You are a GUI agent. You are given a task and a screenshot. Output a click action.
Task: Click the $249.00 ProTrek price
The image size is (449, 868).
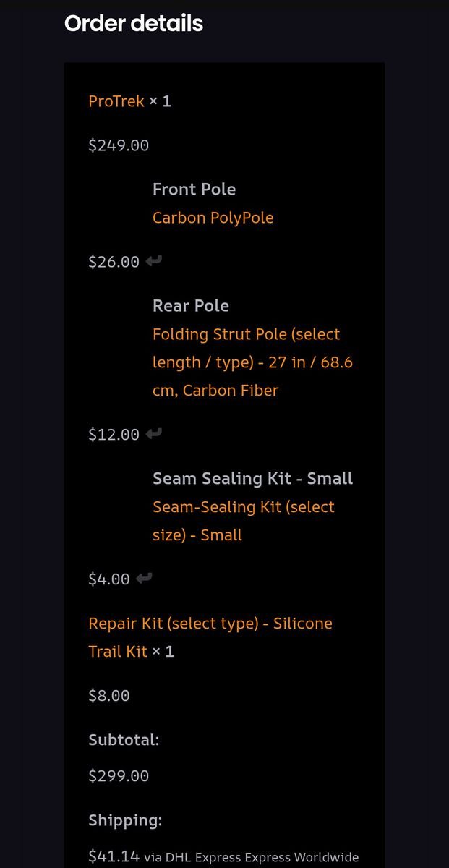pyautogui.click(x=119, y=145)
